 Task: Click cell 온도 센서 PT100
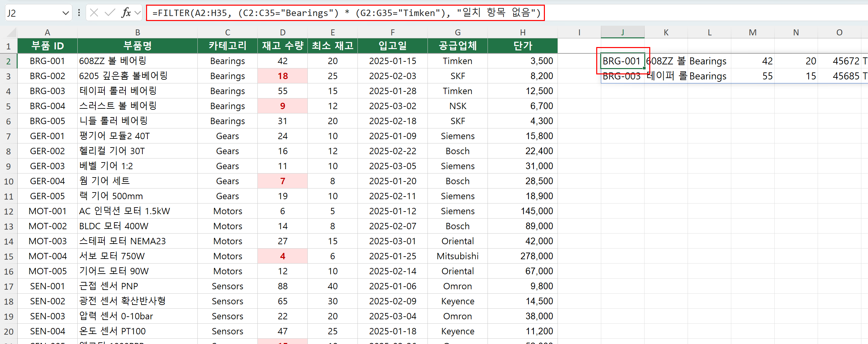coord(137,331)
